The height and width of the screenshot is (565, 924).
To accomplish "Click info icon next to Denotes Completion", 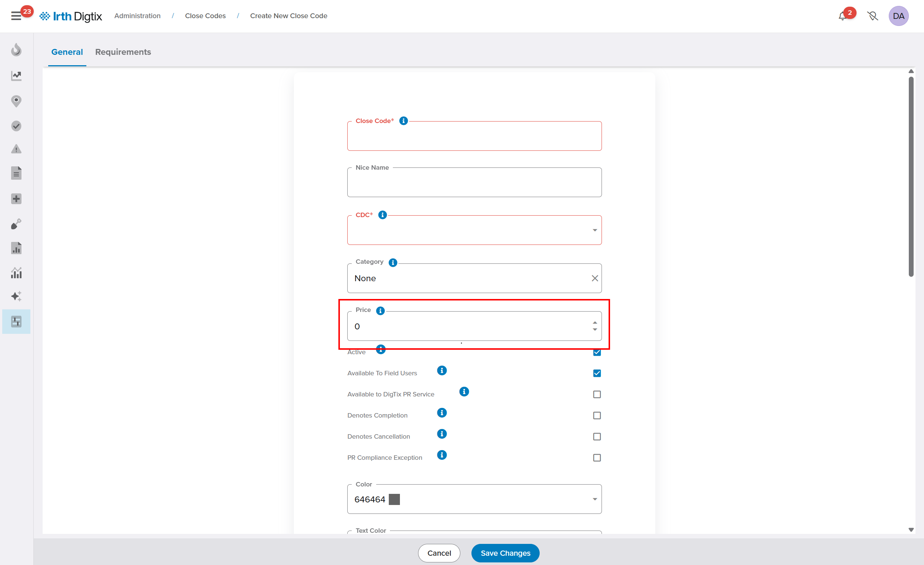I will pos(442,413).
